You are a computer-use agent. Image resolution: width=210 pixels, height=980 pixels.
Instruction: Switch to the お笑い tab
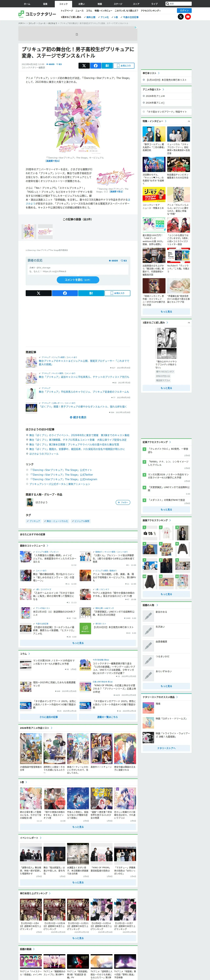tap(82, 4)
